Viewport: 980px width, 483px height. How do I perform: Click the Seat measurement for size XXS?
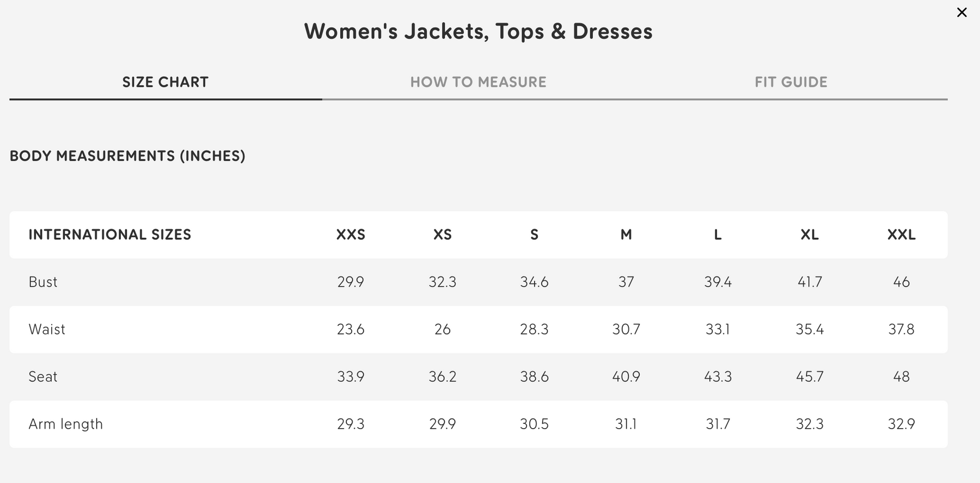tap(351, 377)
